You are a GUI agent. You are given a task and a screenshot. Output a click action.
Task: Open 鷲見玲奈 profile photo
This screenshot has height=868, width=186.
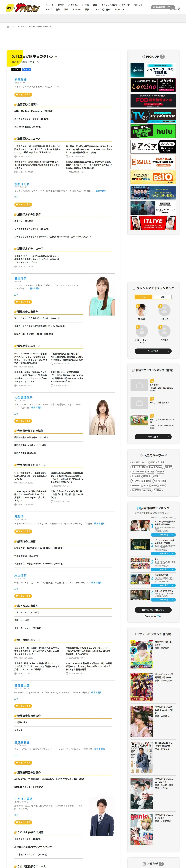tap(102, 296)
